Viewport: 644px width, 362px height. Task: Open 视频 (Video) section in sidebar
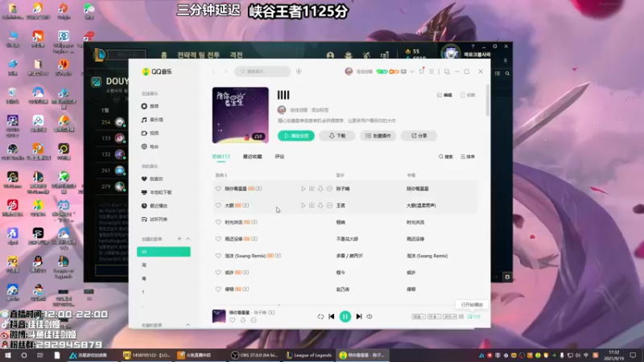[150, 134]
